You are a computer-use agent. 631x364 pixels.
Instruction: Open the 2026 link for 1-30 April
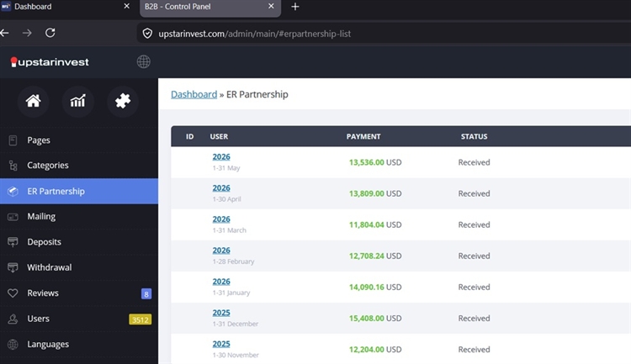pyautogui.click(x=221, y=187)
